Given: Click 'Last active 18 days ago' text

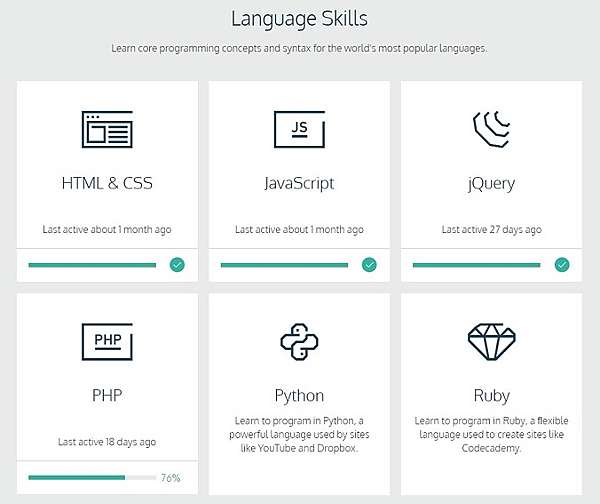Looking at the screenshot, I should click(107, 442).
